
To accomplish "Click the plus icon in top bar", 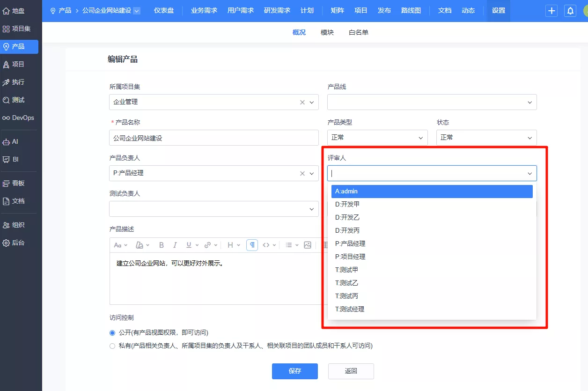I will 551,11.
